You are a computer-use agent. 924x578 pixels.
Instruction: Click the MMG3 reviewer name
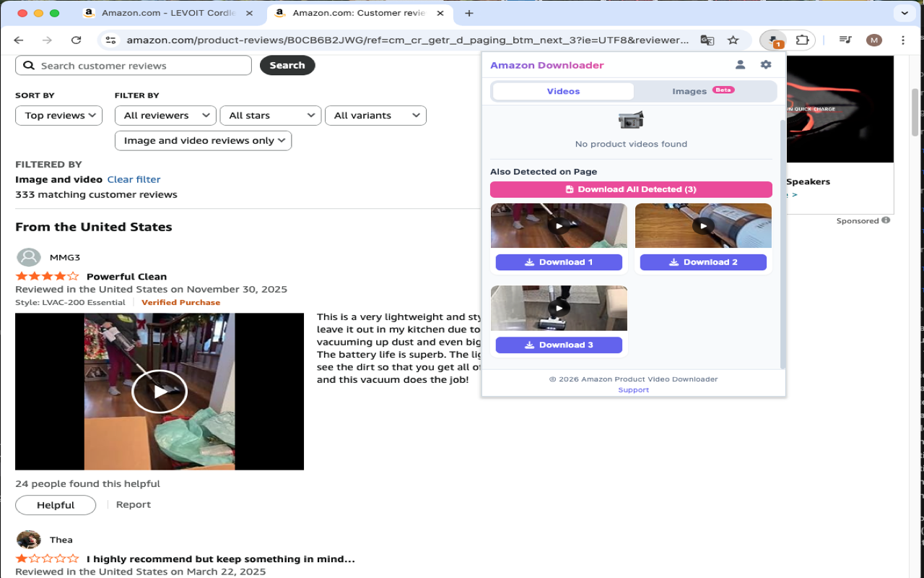coord(65,257)
